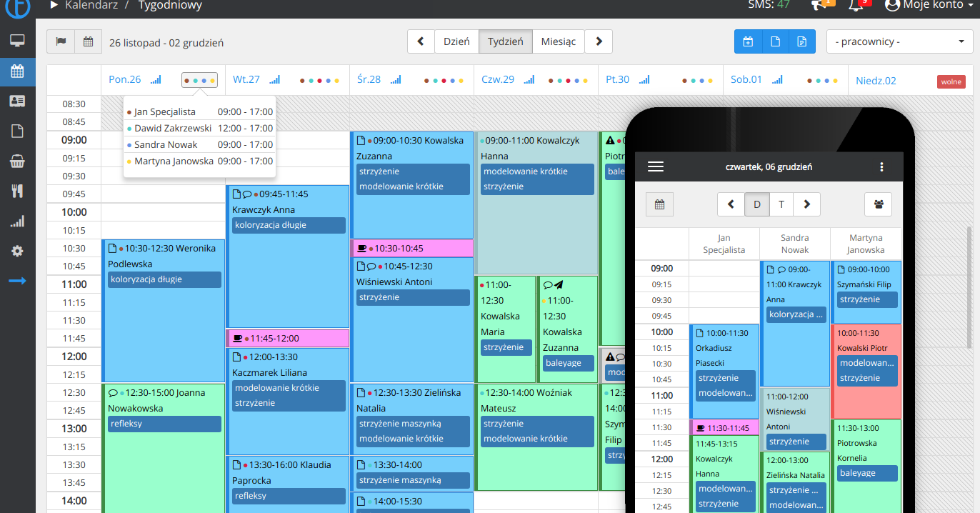Open the statistics bars icon in sidebar
The width and height of the screenshot is (980, 513).
[17, 221]
